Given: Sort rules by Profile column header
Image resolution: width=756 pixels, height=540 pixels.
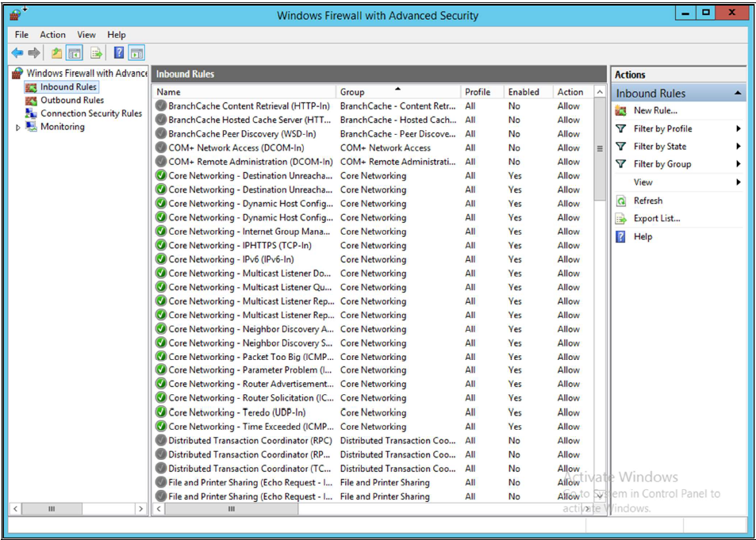Looking at the screenshot, I should (x=482, y=92).
